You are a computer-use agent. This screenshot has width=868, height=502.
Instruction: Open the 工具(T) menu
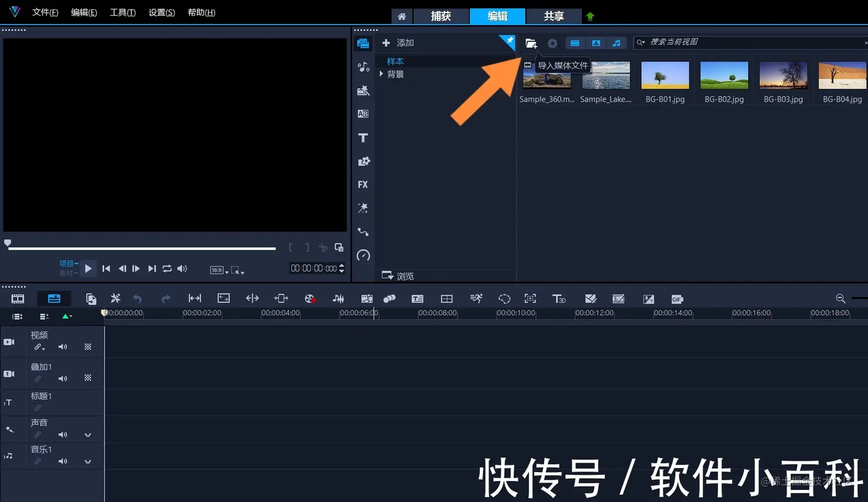pyautogui.click(x=123, y=13)
